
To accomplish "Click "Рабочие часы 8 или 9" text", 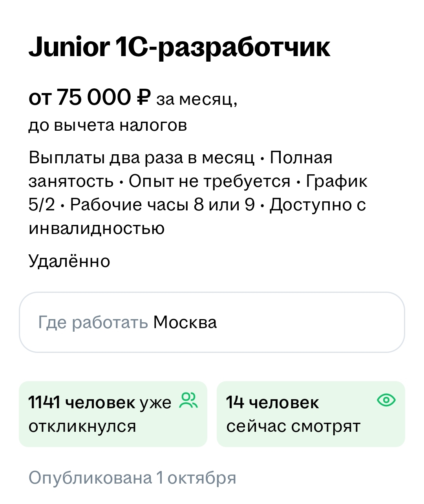I will (162, 205).
